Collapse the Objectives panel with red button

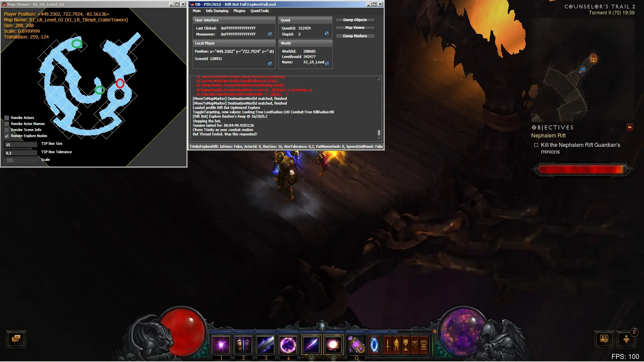click(x=630, y=127)
